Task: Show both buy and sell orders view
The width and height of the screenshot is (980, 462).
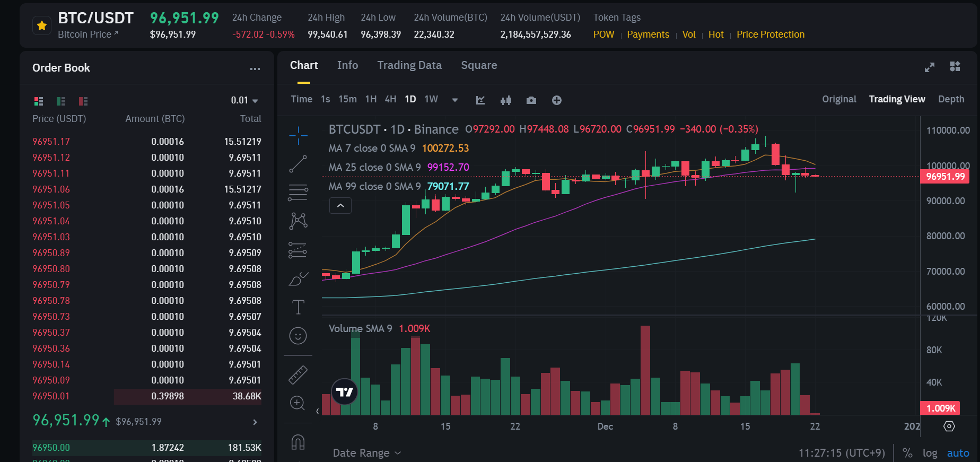Action: click(39, 101)
